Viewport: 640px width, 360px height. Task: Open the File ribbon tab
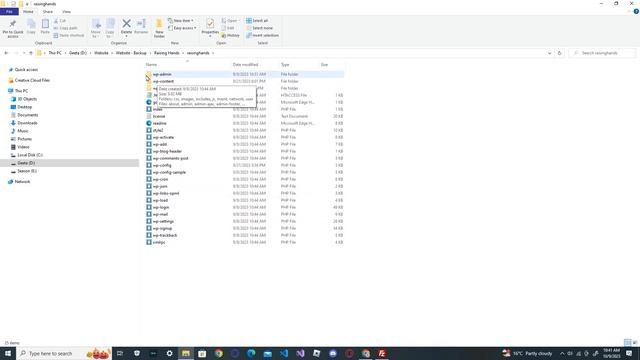[9, 12]
